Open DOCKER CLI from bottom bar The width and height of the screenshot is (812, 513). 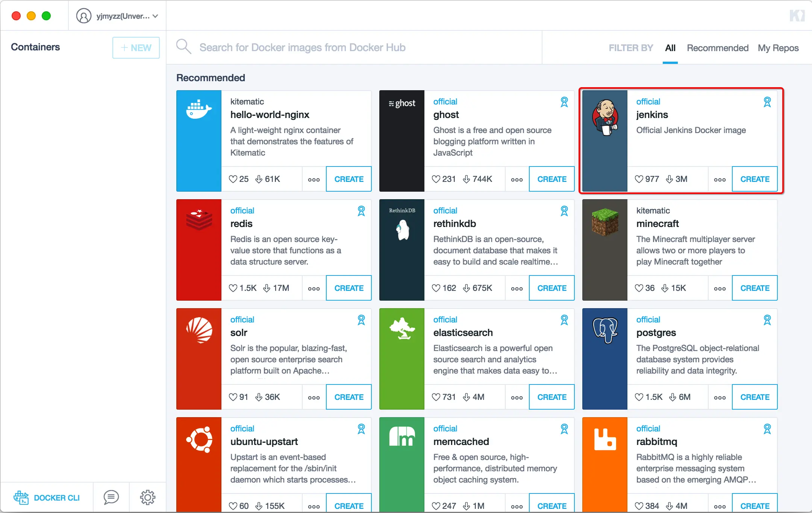tap(47, 498)
